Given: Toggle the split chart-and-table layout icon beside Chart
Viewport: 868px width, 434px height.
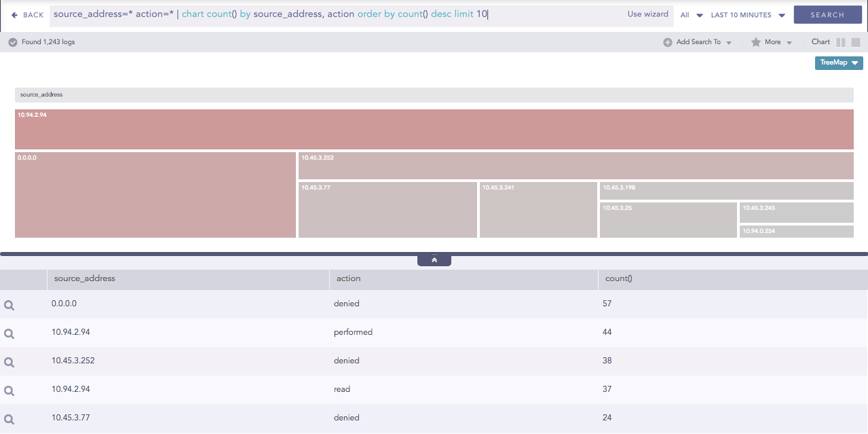Looking at the screenshot, I should 842,41.
